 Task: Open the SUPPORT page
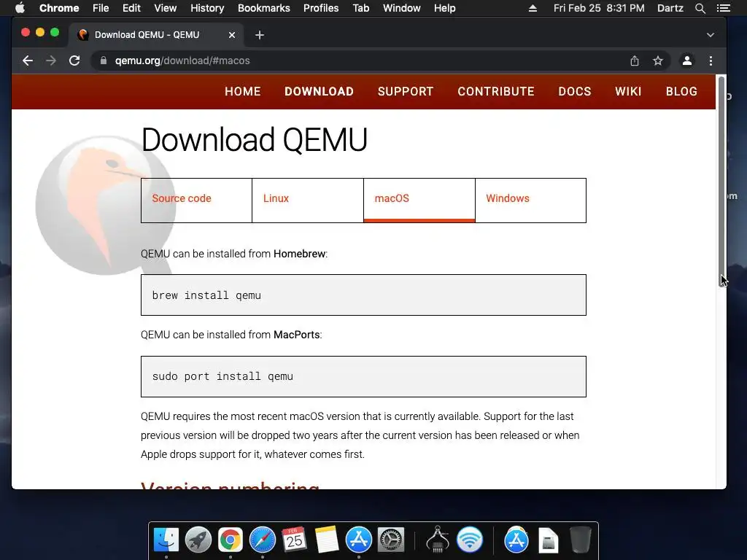pos(406,91)
